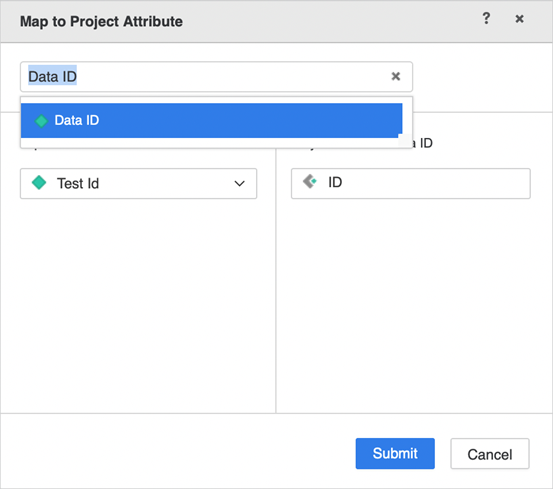
Task: Select the highlighted Data ID suggestion
Action: point(211,121)
